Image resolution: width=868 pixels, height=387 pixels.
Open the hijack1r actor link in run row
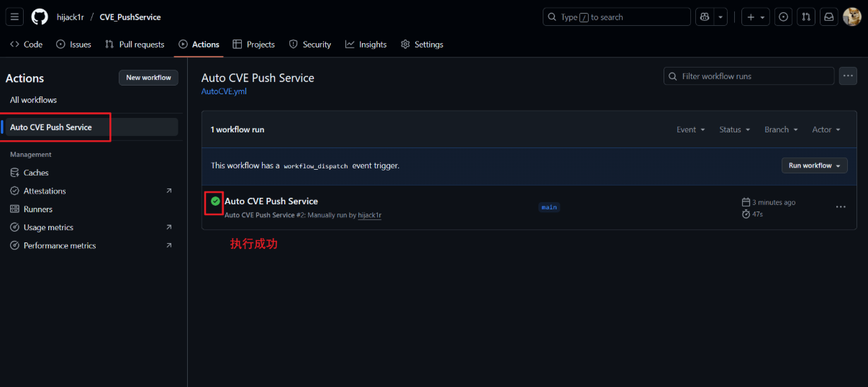(369, 215)
